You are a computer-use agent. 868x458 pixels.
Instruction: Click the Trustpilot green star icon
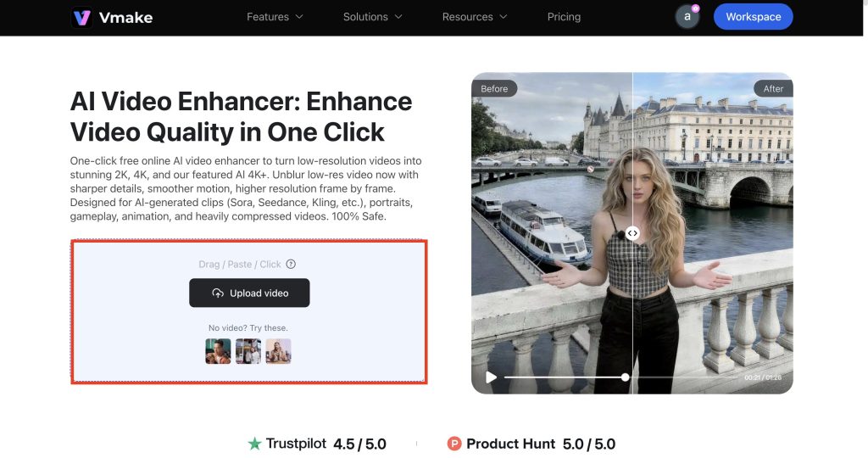[x=254, y=444]
